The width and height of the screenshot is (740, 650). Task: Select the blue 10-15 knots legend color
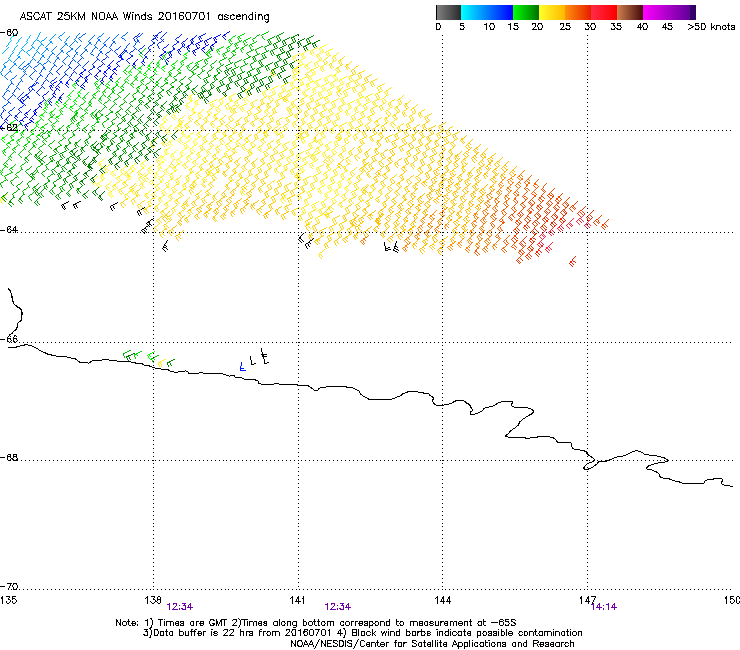(500, 12)
